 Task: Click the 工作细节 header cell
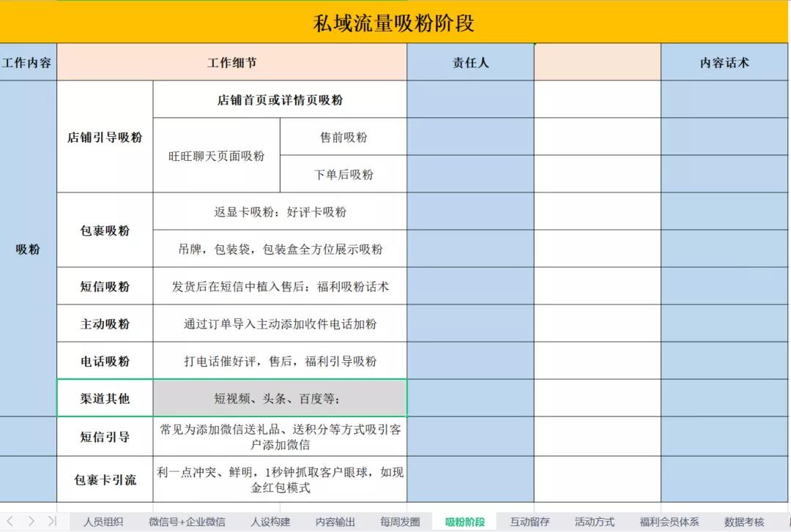click(x=231, y=63)
